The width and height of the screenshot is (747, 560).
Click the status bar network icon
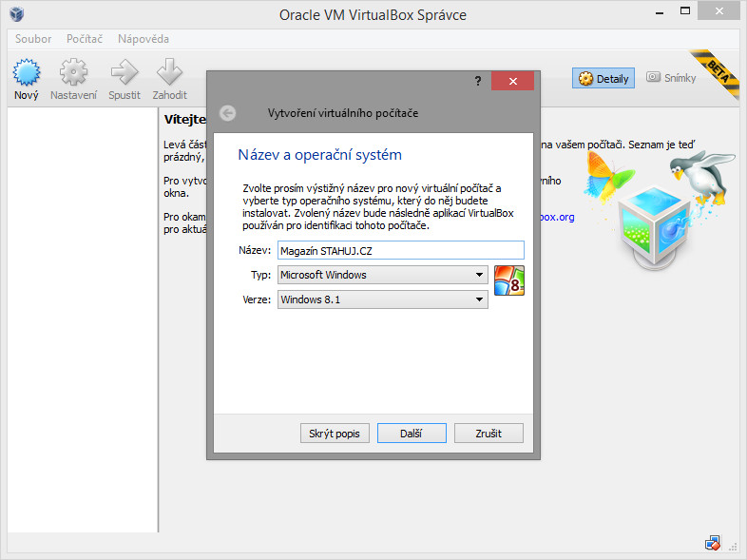[x=713, y=543]
